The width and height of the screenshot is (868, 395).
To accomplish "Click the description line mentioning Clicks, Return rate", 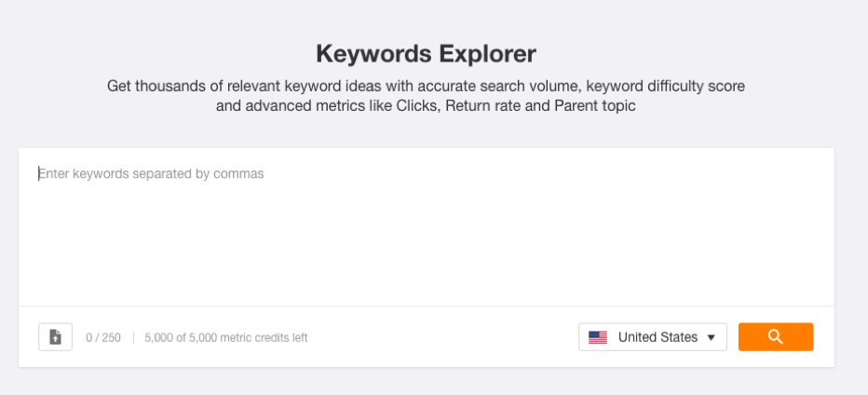I will pyautogui.click(x=426, y=105).
